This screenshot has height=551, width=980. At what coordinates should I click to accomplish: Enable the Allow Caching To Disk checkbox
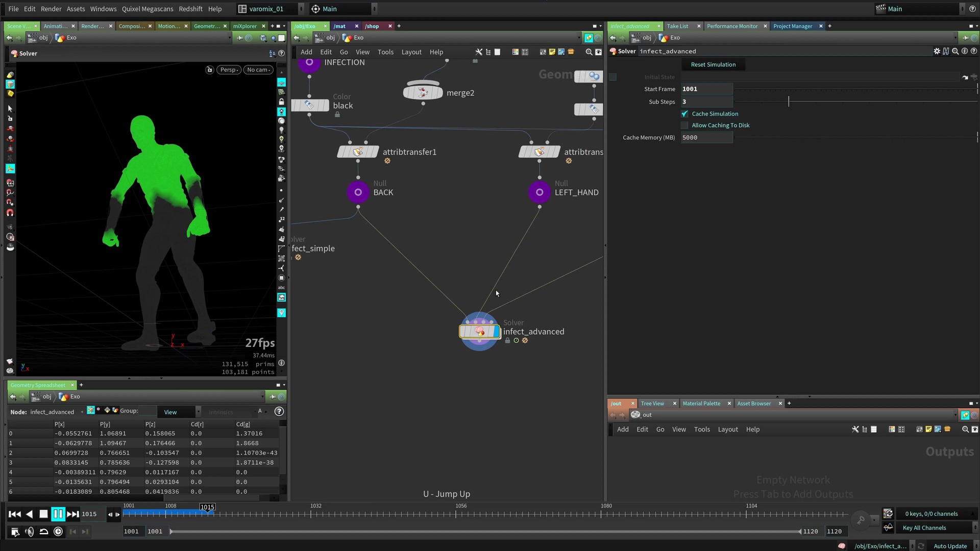[x=684, y=126]
